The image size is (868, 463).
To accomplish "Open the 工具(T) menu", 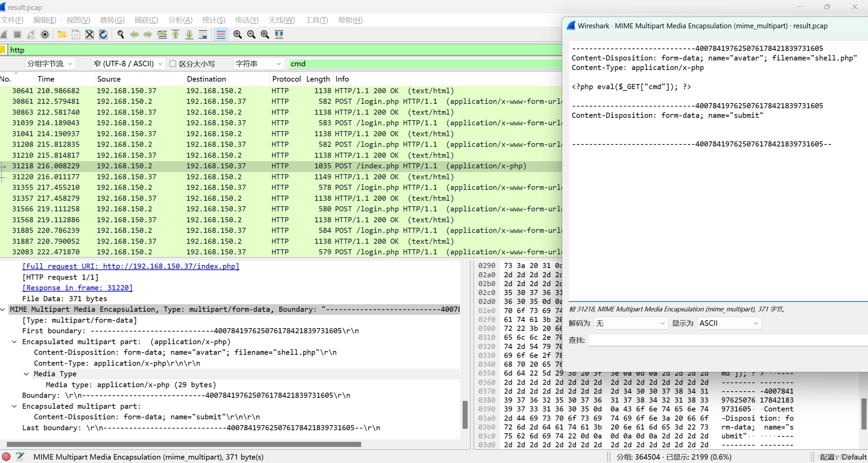I will (x=316, y=20).
